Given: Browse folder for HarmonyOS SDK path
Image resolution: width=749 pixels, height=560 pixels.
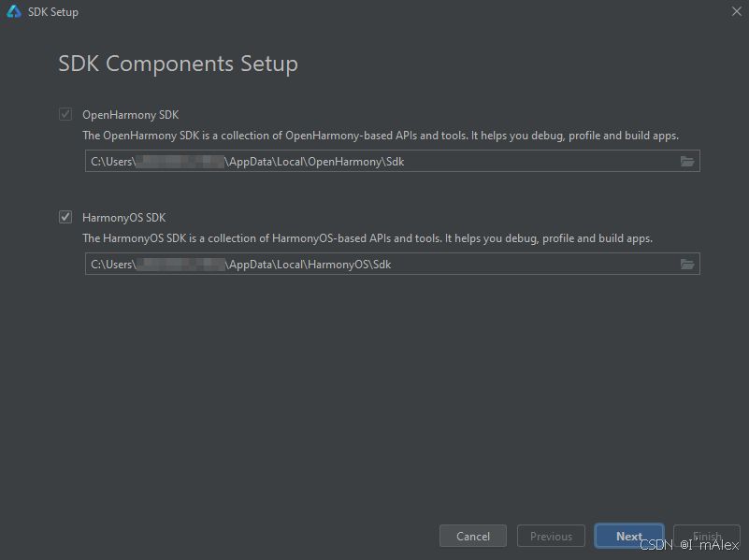Looking at the screenshot, I should 687,264.
